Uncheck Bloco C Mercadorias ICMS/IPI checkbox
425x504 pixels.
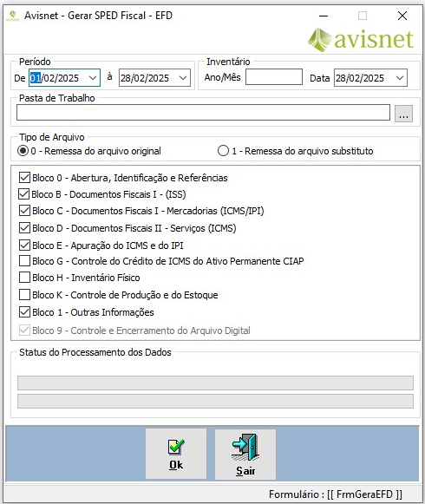[x=25, y=211]
